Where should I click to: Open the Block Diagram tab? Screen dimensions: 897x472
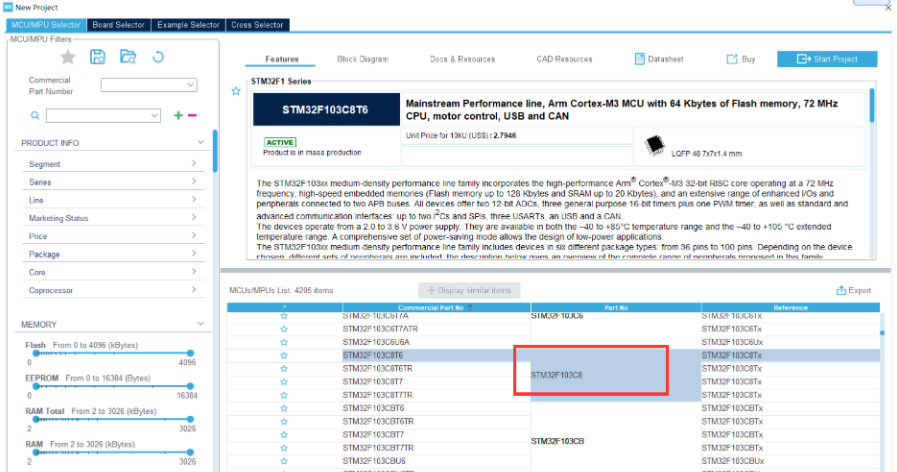(x=363, y=59)
